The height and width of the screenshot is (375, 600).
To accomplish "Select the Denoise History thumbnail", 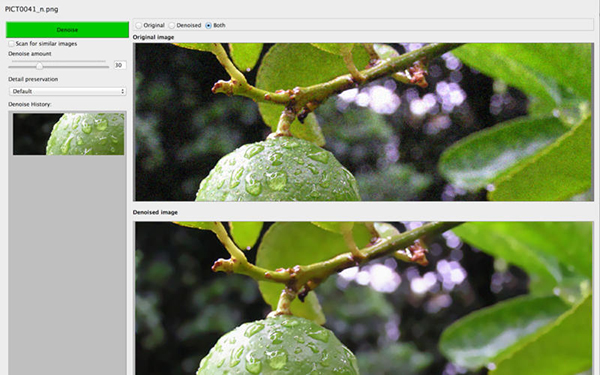I will click(x=68, y=134).
